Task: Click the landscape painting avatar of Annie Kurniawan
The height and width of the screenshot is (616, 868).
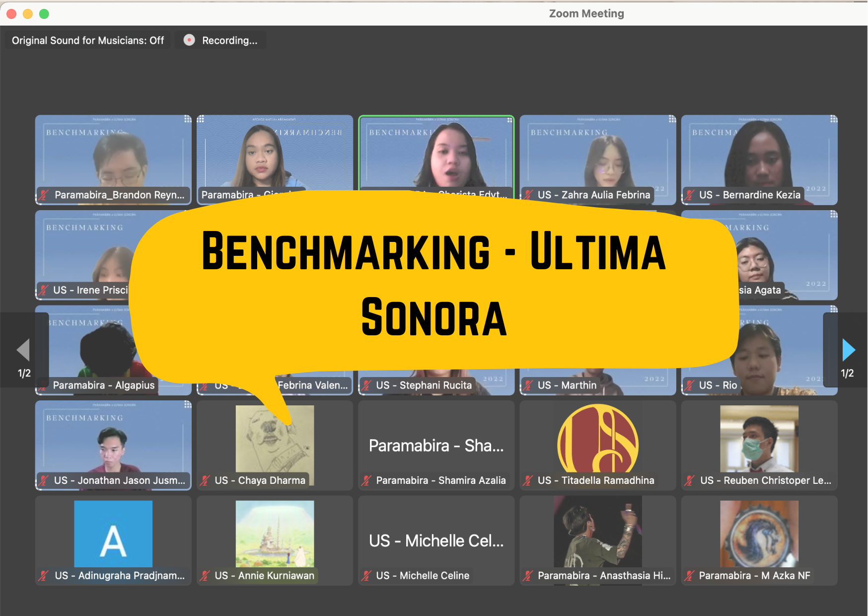Action: 275,534
